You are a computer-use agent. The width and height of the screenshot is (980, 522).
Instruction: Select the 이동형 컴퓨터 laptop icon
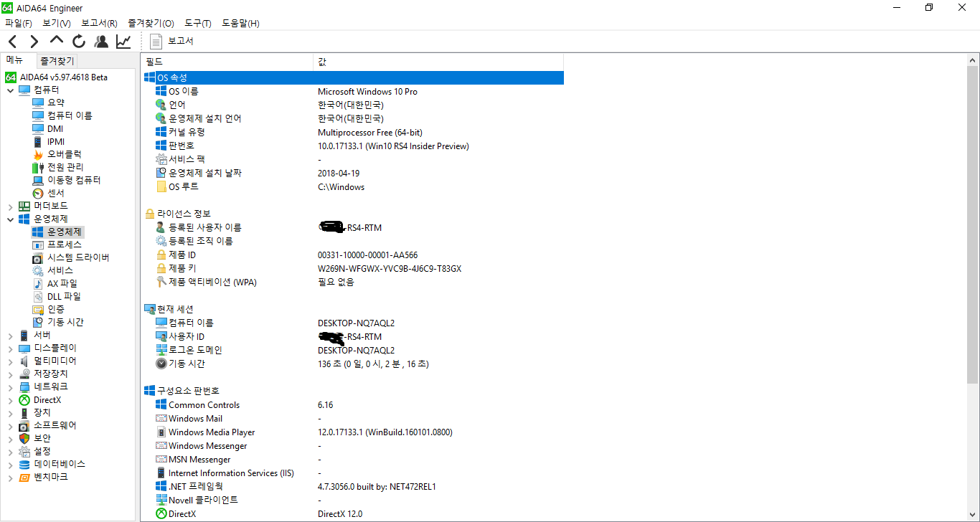(x=38, y=180)
